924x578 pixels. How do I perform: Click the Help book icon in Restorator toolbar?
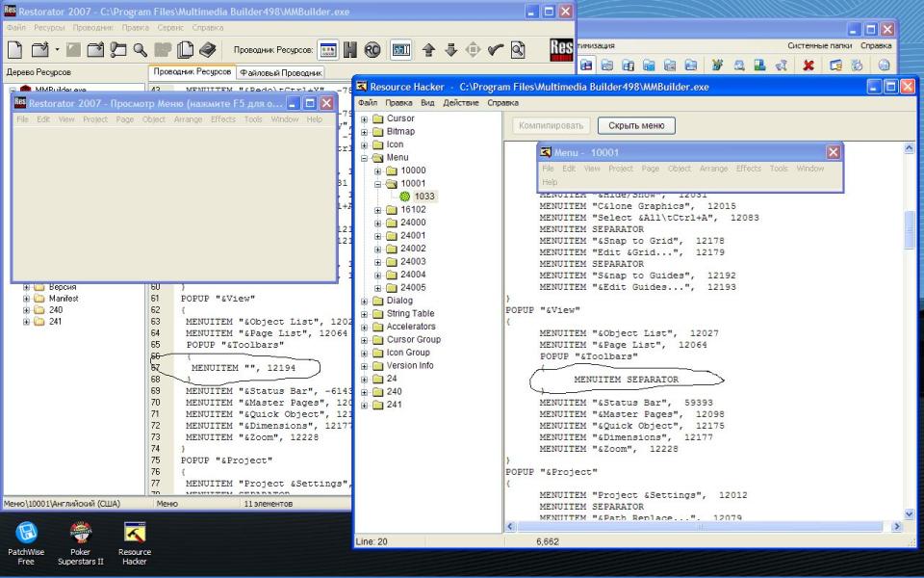(x=208, y=50)
